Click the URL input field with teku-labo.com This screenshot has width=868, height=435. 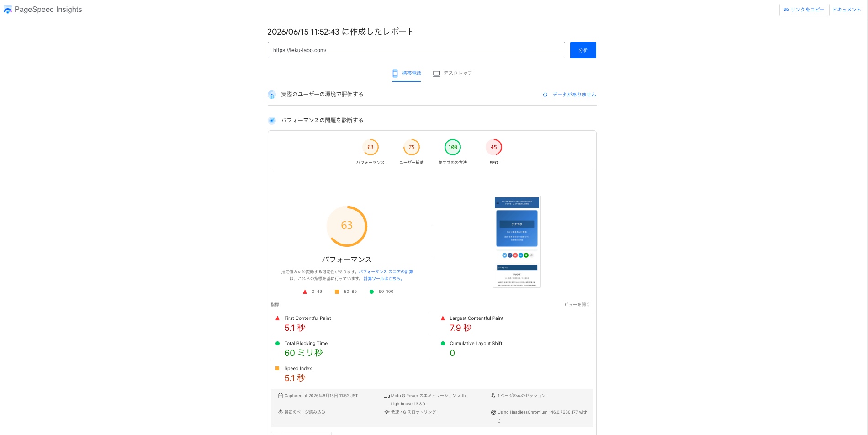[x=416, y=50]
